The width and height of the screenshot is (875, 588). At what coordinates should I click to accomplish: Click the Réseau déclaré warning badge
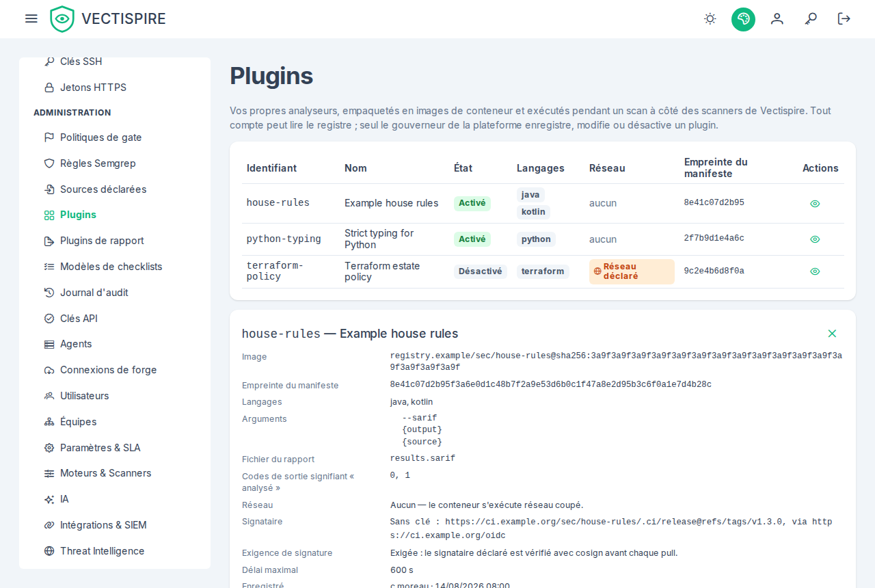pos(632,271)
